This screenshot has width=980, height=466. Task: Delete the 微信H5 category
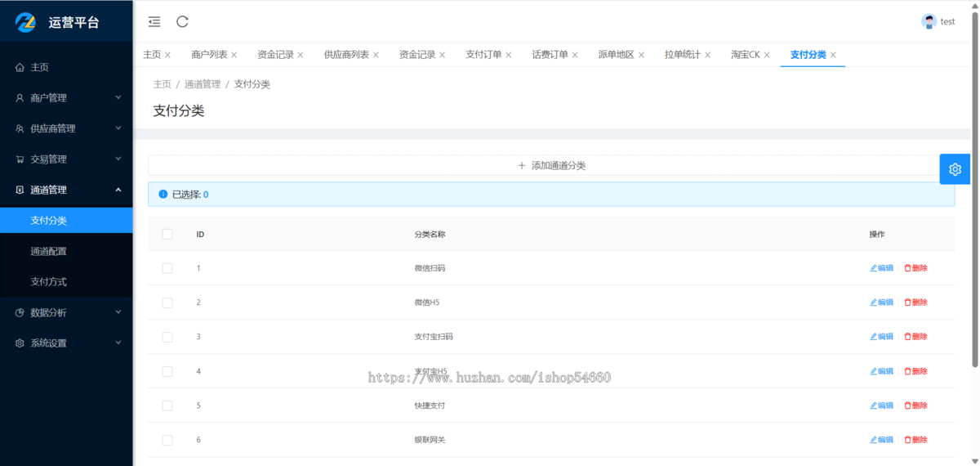point(915,302)
